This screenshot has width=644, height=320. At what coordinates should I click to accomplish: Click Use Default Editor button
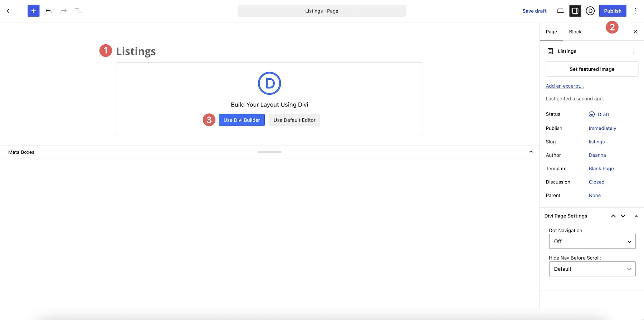click(294, 120)
